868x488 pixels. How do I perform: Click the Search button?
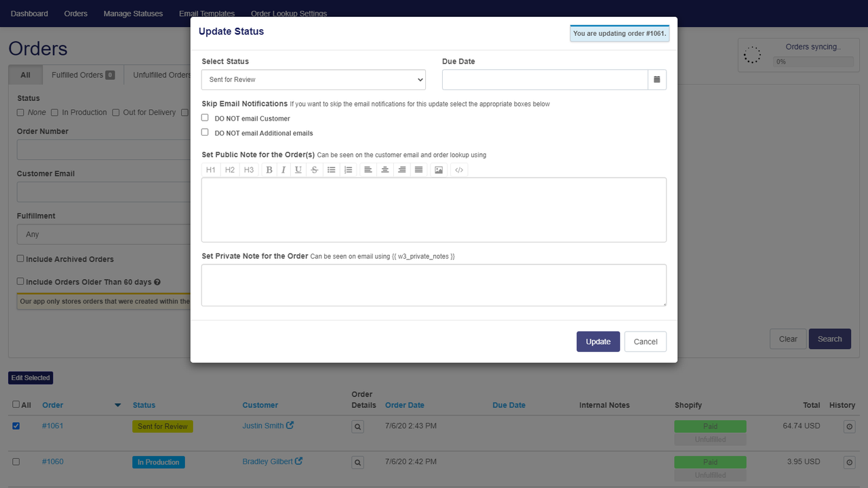830,339
